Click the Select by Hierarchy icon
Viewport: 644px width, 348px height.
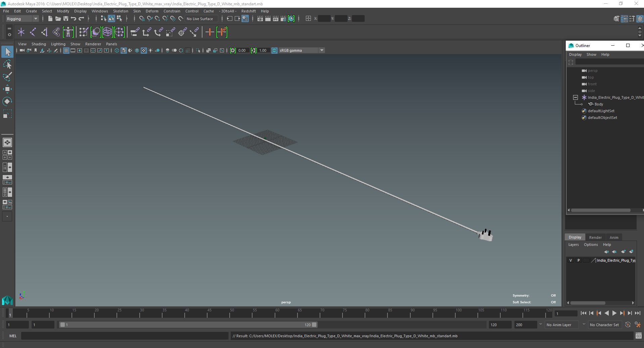tap(103, 19)
